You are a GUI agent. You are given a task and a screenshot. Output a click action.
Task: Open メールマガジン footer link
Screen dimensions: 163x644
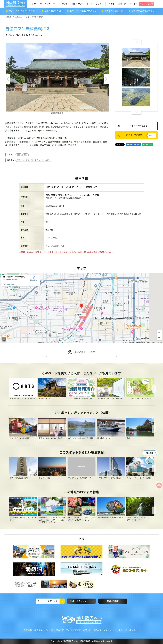[x=132, y=630]
